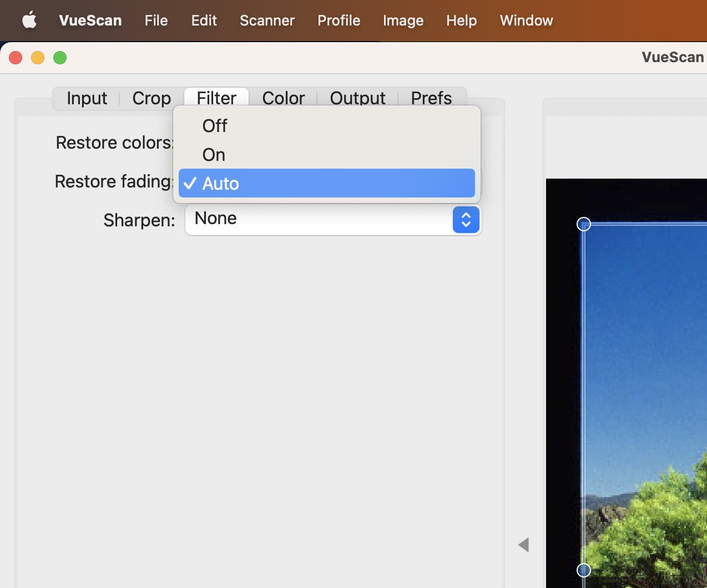Switch to the Output tab

click(357, 98)
